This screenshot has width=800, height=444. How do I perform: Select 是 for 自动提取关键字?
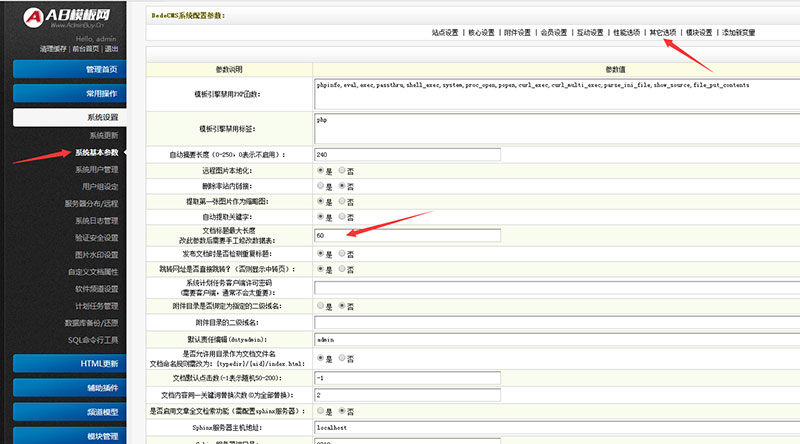click(320, 216)
